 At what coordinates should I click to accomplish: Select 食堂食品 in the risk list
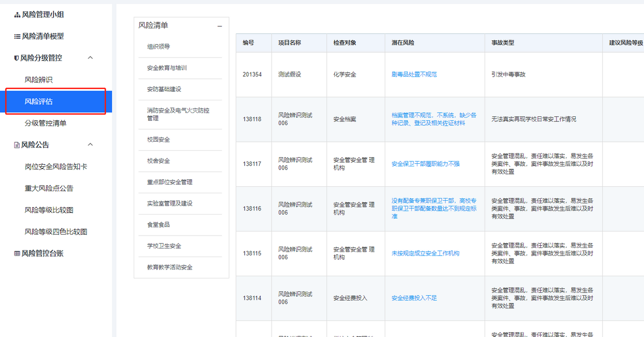point(158,225)
